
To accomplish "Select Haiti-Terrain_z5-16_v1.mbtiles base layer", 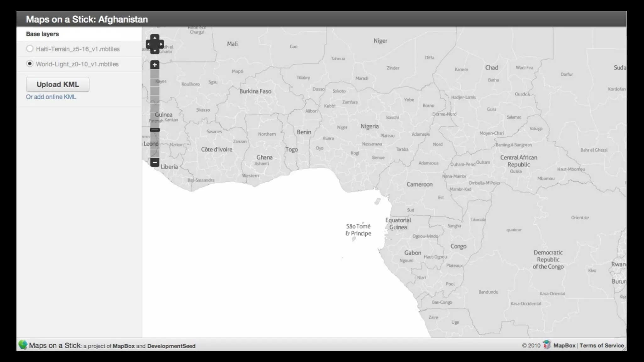I will [x=30, y=49].
